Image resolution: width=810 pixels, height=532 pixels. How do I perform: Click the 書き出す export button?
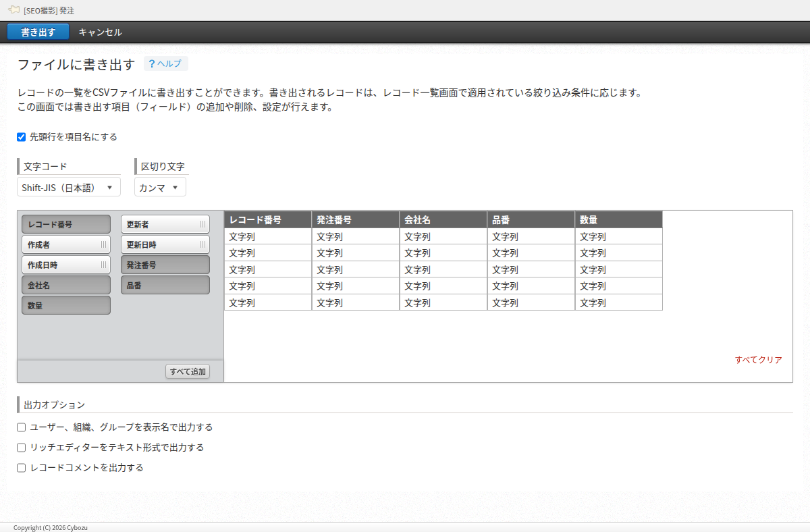tap(38, 32)
